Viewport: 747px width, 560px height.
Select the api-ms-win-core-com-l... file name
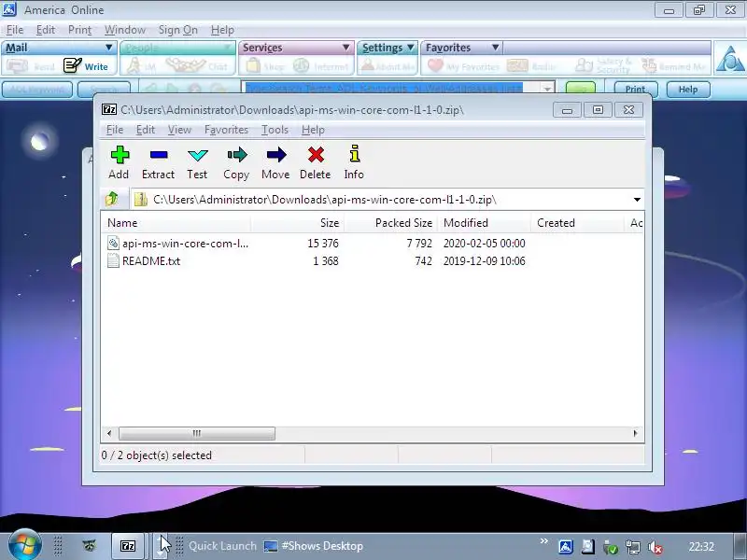click(x=185, y=244)
